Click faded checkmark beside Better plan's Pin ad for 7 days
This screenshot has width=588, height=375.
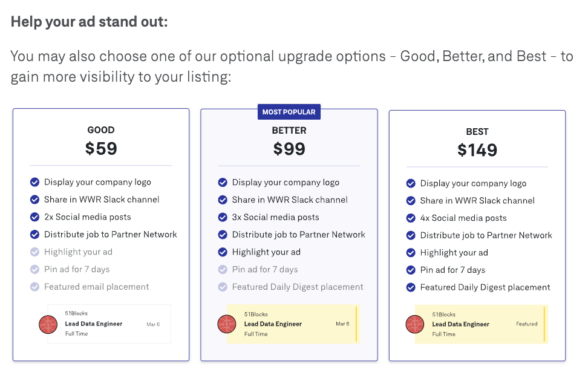[x=223, y=270]
